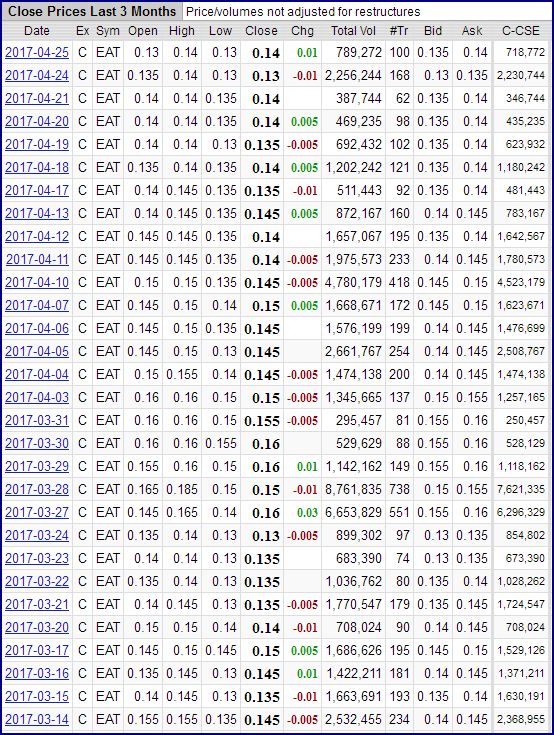554x735 pixels.
Task: Click the Ex column header
Action: click(x=82, y=30)
